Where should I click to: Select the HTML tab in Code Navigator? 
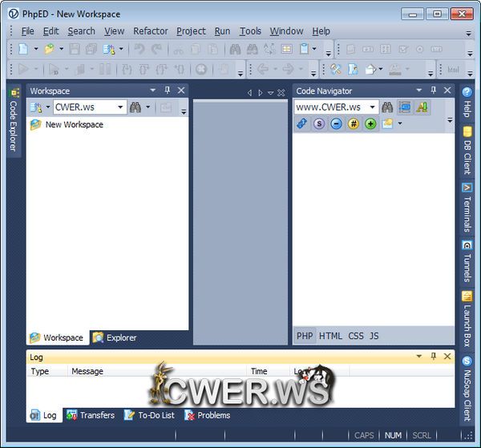[330, 336]
